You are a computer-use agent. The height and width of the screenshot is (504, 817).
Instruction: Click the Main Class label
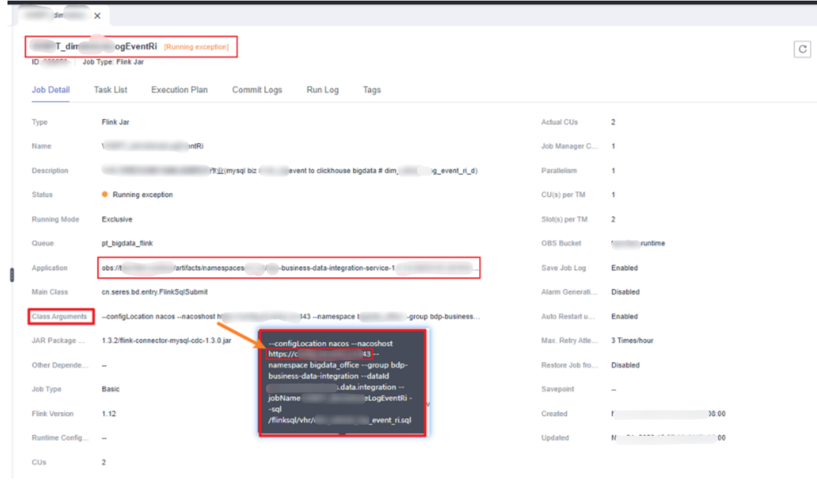tap(50, 292)
